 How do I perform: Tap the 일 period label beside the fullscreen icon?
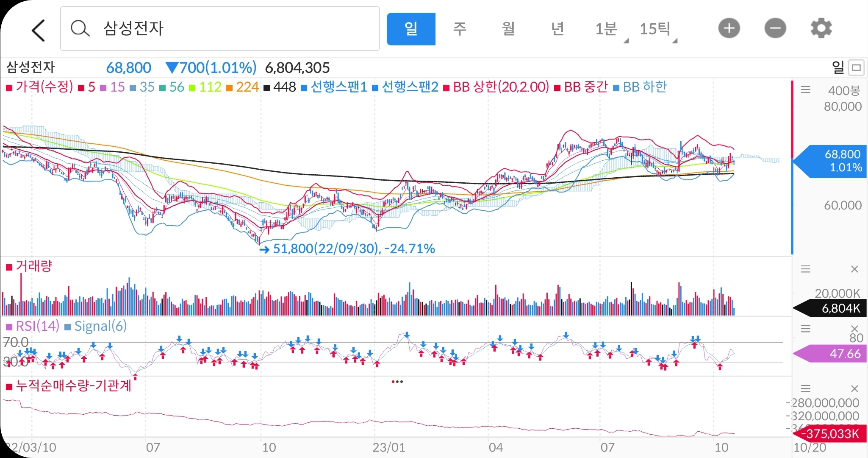pos(838,67)
